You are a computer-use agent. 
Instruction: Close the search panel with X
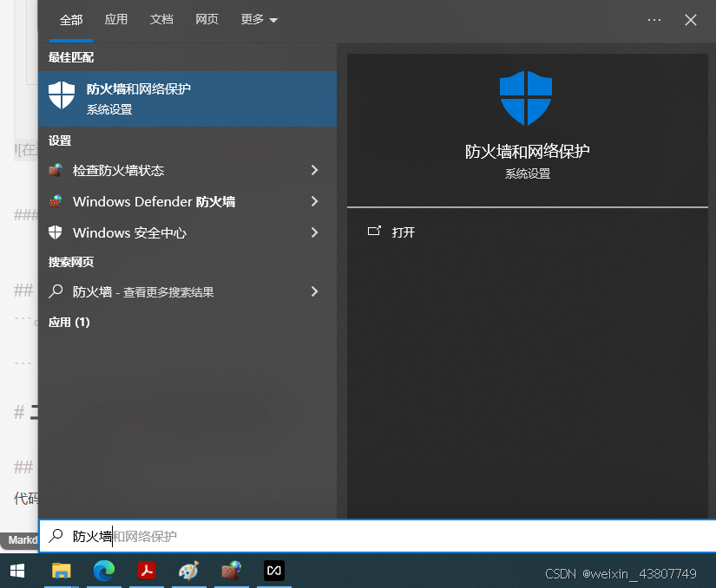(691, 20)
